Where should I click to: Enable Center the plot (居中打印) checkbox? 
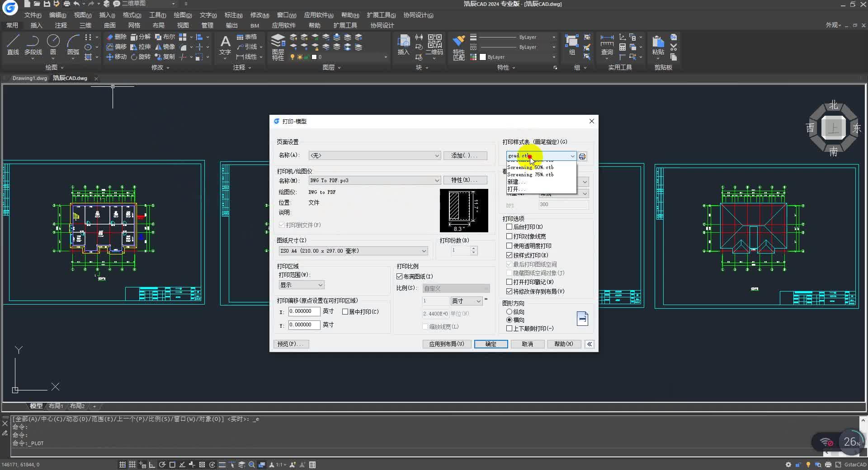point(345,312)
